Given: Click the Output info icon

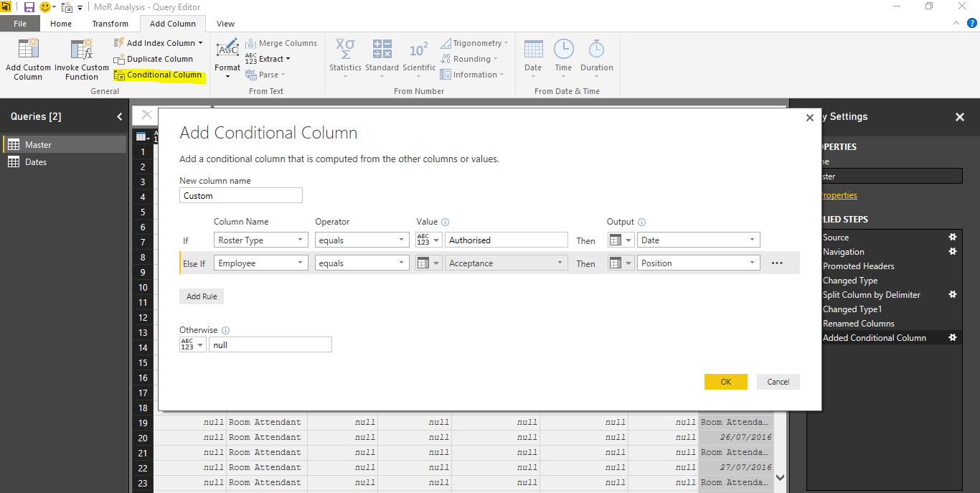Looking at the screenshot, I should click(x=642, y=222).
